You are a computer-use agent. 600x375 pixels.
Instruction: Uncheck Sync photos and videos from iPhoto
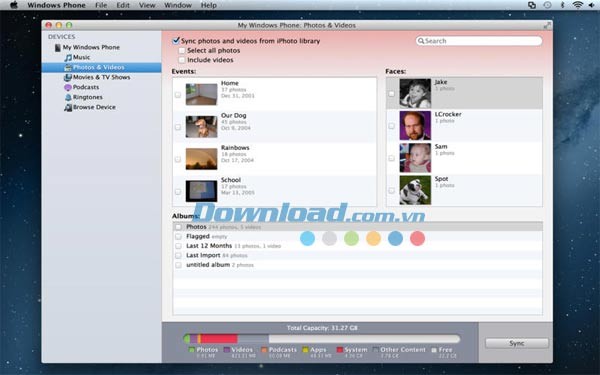176,41
